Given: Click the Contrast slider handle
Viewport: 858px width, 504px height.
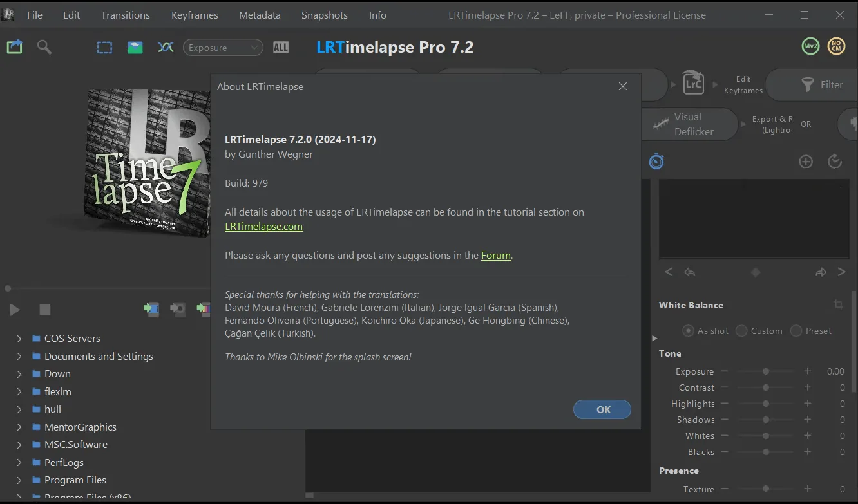Looking at the screenshot, I should pyautogui.click(x=766, y=387).
